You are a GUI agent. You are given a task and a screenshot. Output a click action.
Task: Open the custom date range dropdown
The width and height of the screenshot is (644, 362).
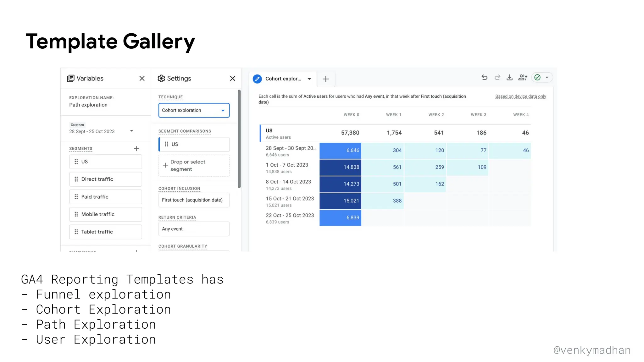[x=132, y=131]
